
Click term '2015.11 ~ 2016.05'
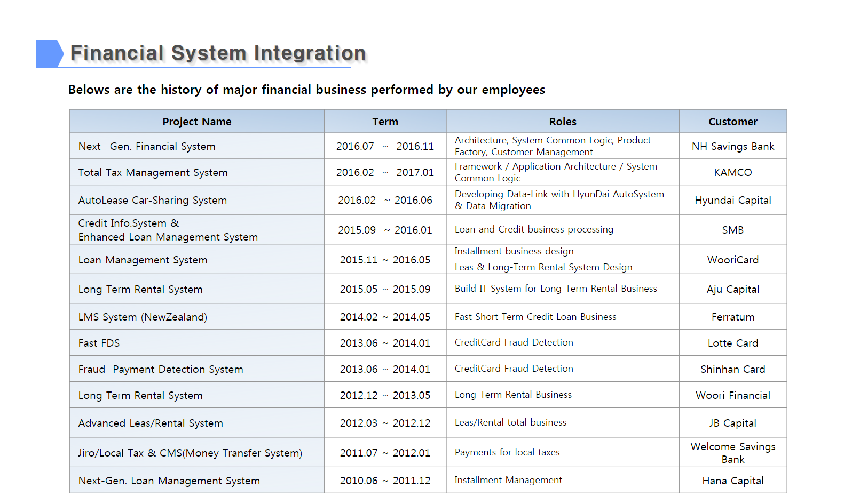click(385, 260)
